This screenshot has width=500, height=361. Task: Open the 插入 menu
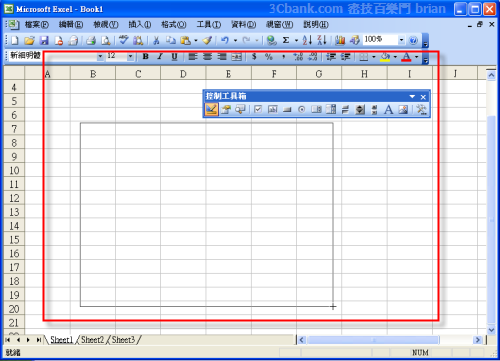[140, 24]
